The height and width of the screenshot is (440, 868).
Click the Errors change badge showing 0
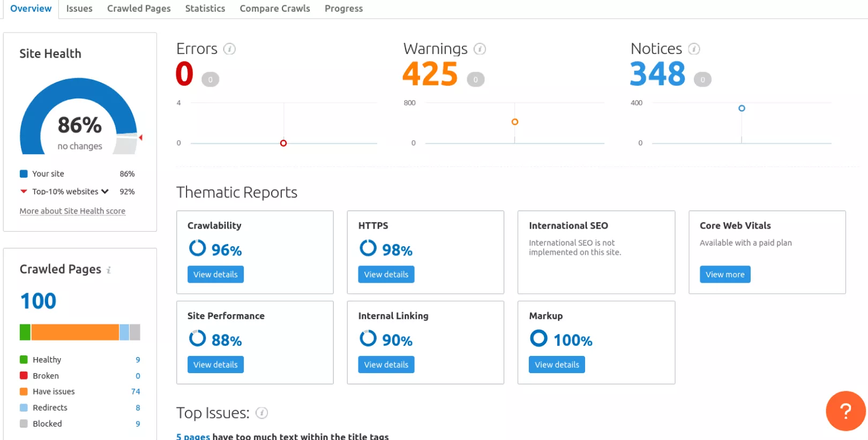[210, 80]
